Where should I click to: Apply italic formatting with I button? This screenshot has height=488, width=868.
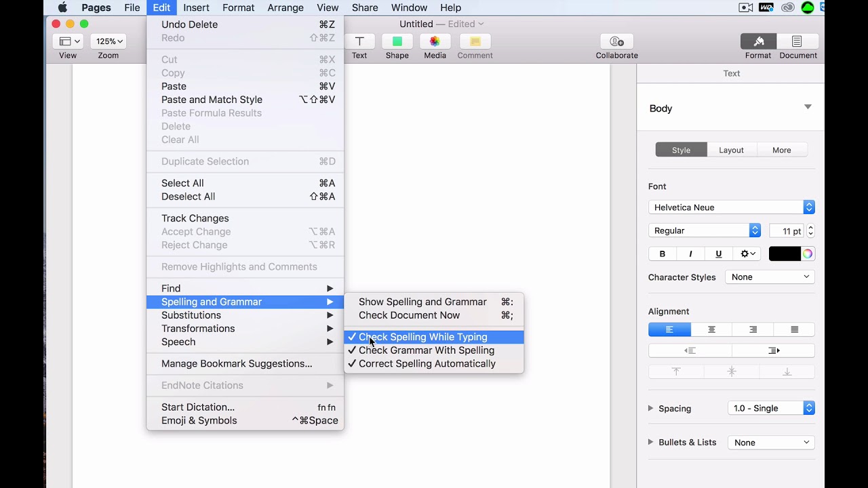[x=690, y=253]
